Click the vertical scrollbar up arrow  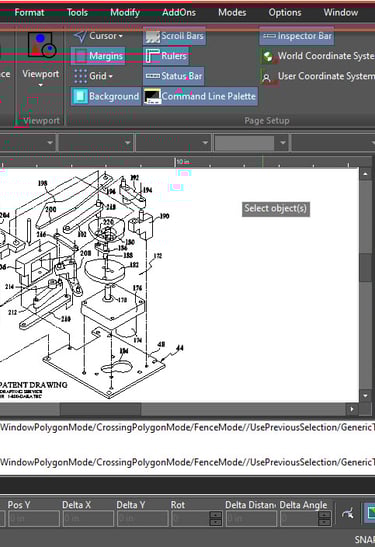click(365, 174)
